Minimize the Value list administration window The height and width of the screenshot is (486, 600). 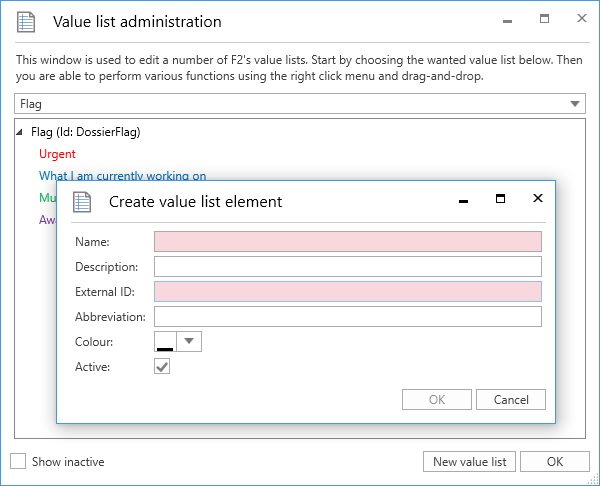click(x=507, y=20)
